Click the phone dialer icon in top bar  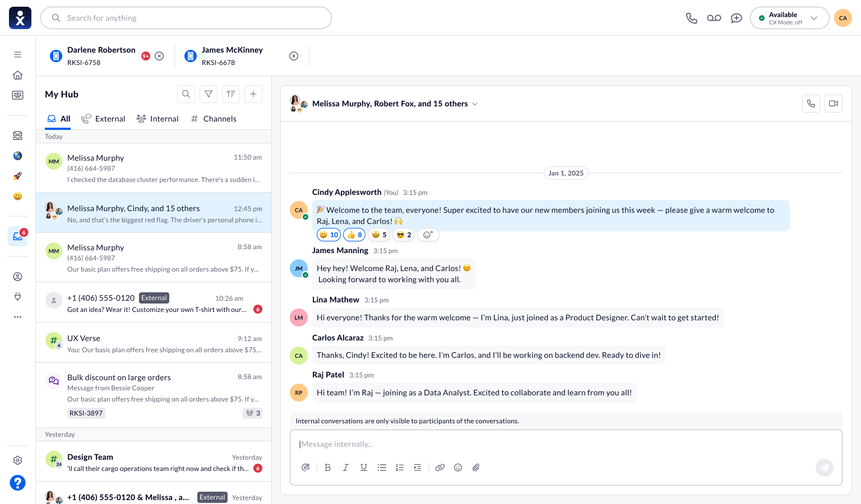(692, 18)
